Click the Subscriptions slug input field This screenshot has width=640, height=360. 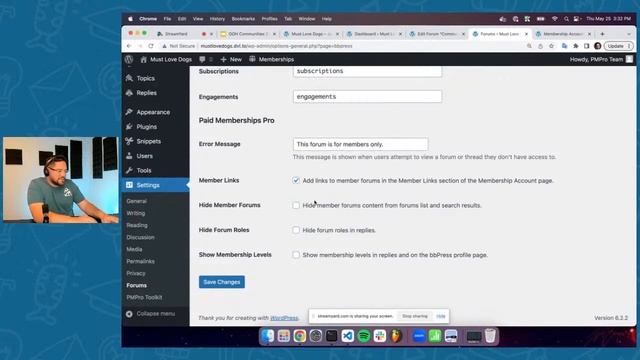click(x=367, y=71)
